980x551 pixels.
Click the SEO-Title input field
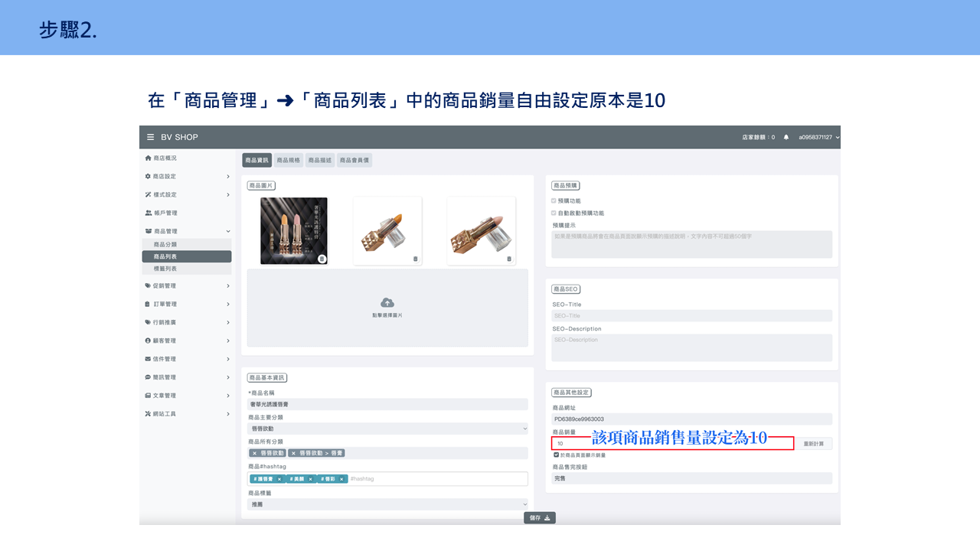(691, 315)
